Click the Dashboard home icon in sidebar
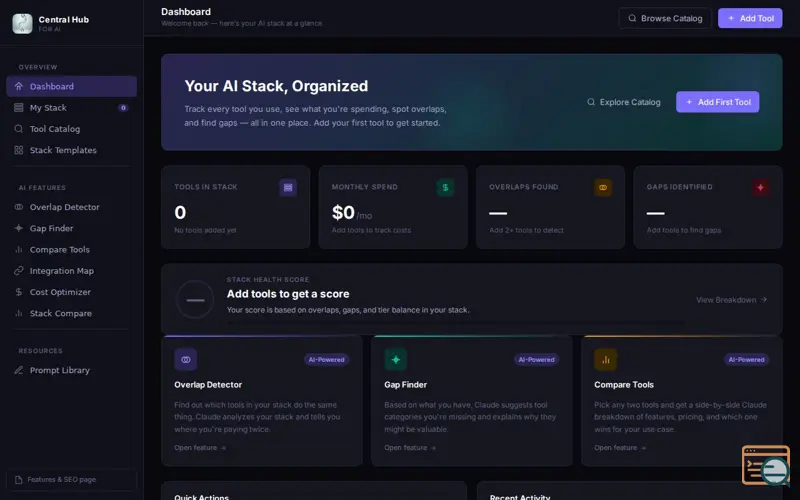Screen dimensions: 800x500 (x=19, y=86)
